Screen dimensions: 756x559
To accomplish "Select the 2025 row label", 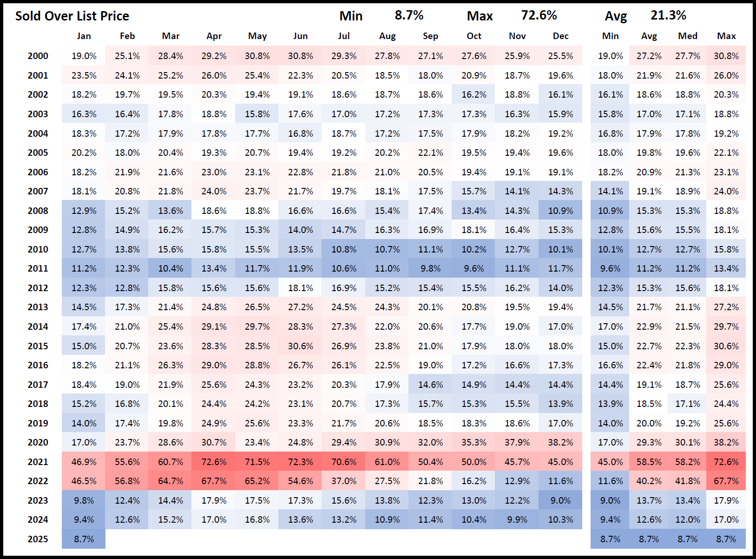I will pos(38,539).
